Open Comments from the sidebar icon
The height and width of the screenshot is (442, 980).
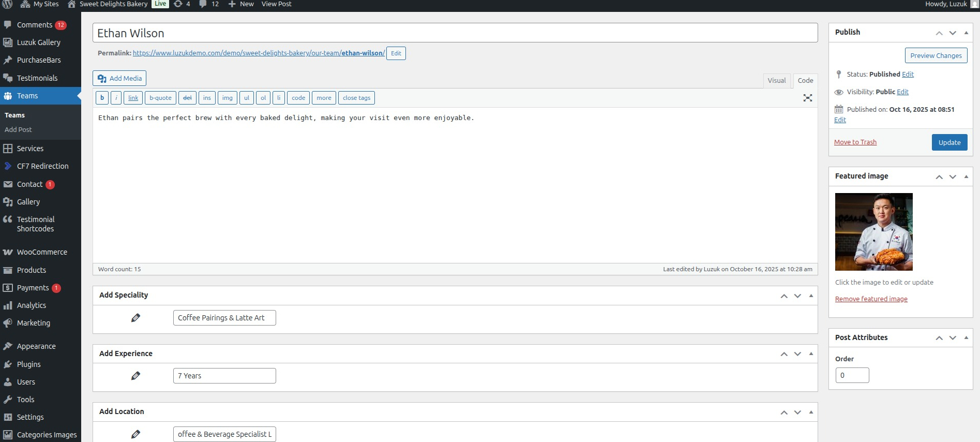click(x=8, y=25)
